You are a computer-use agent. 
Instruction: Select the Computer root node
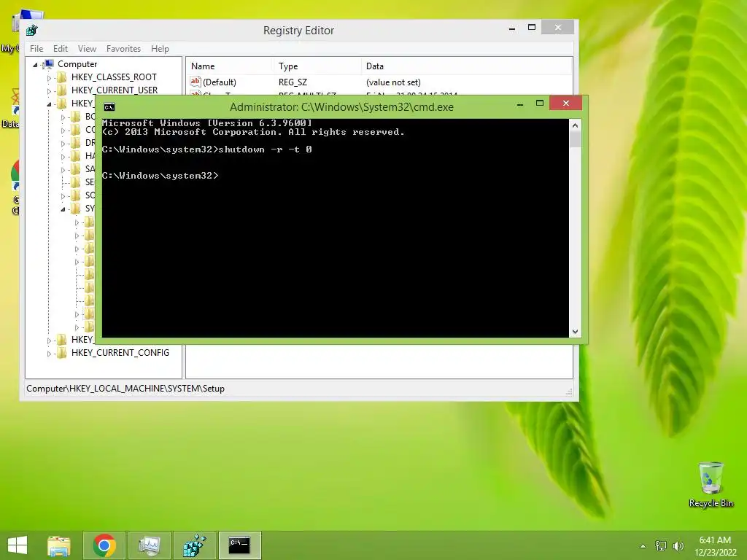pos(77,64)
